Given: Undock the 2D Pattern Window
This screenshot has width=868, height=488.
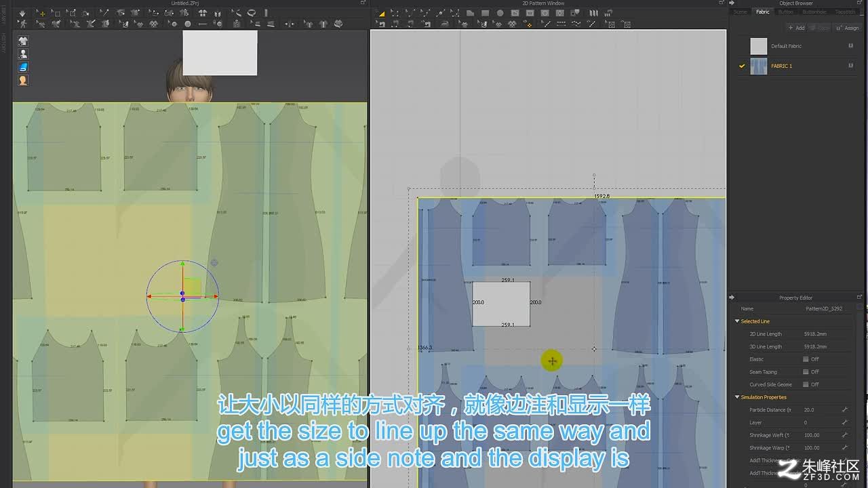Looking at the screenshot, I should [722, 3].
